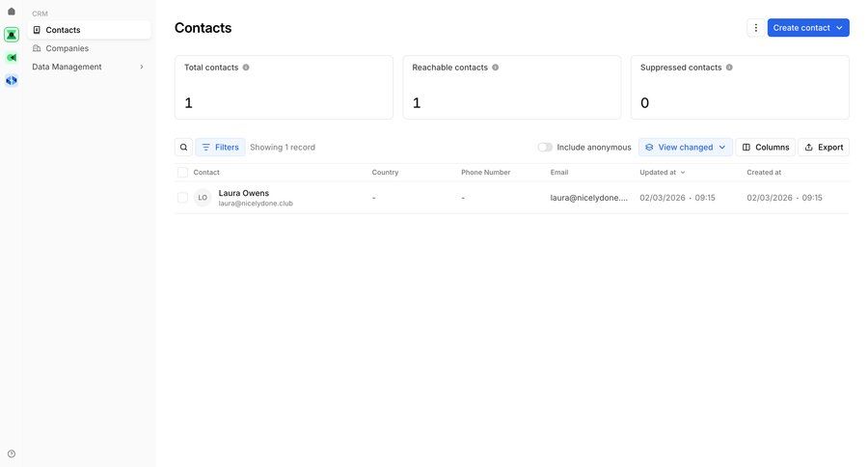Image resolution: width=868 pixels, height=467 pixels.
Task: Open the Columns button
Action: coord(766,148)
